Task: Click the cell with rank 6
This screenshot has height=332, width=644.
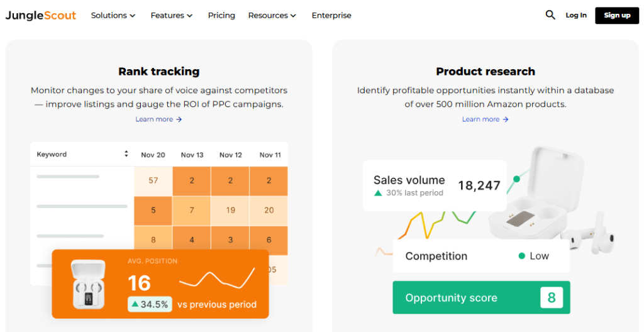Action: coord(269,240)
